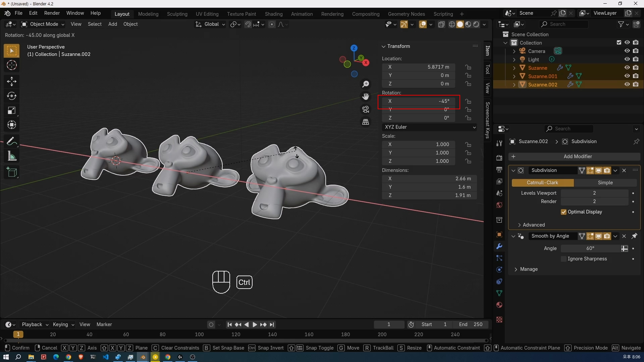Screen dimensions: 644x362
Task: Select the Transform tool
Action: [x=12, y=125]
